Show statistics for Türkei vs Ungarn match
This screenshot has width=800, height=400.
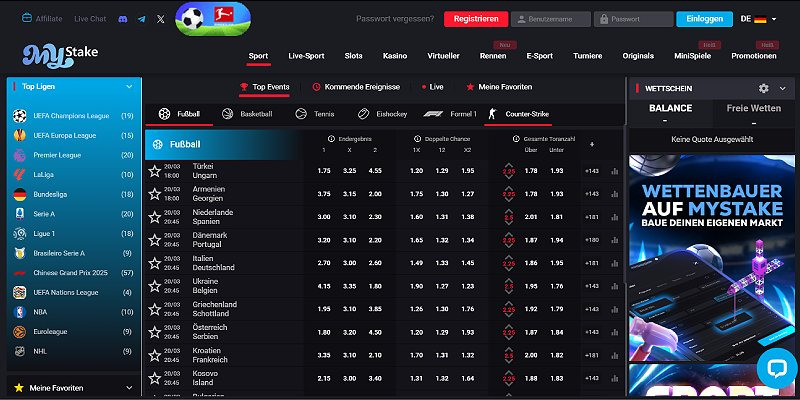pos(614,171)
